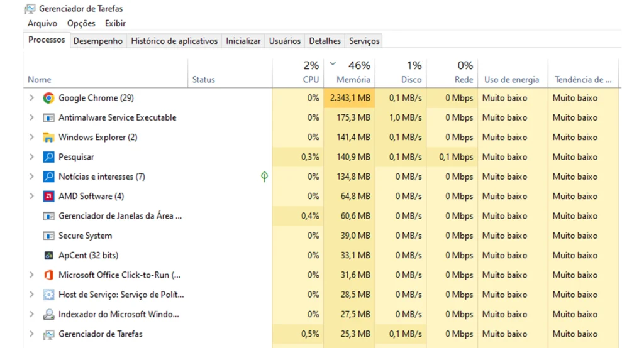Click the 64,8 MB memory value
This screenshot has width=644, height=348.
(x=355, y=196)
